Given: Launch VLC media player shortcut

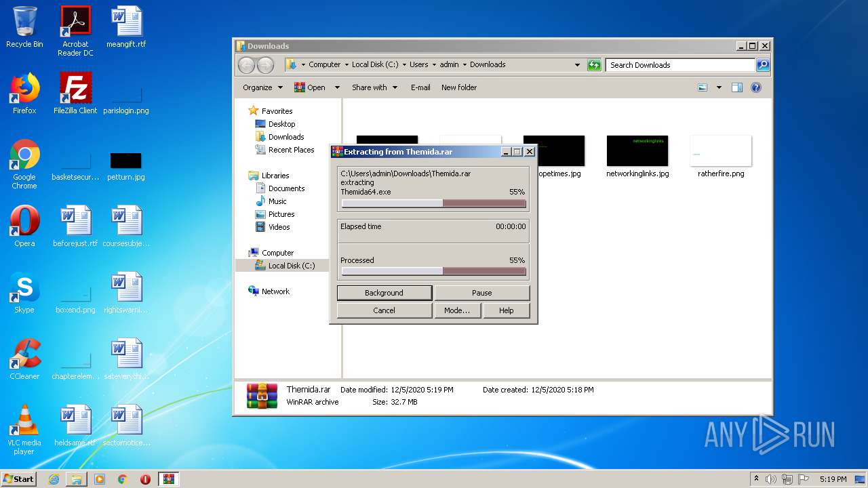Looking at the screenshot, I should click(24, 430).
